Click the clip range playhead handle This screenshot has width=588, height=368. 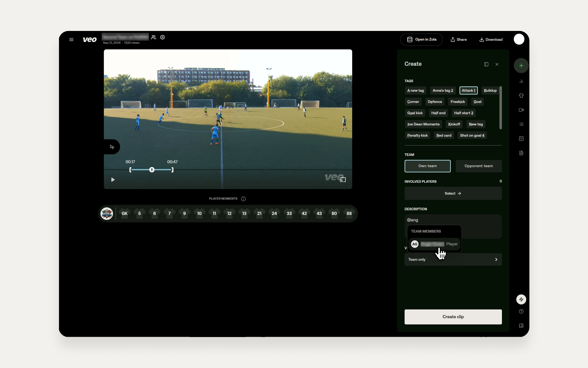pos(152,170)
